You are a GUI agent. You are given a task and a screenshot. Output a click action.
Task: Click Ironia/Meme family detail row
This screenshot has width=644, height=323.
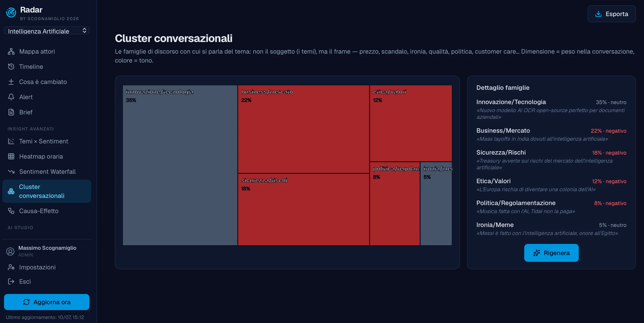tap(551, 229)
